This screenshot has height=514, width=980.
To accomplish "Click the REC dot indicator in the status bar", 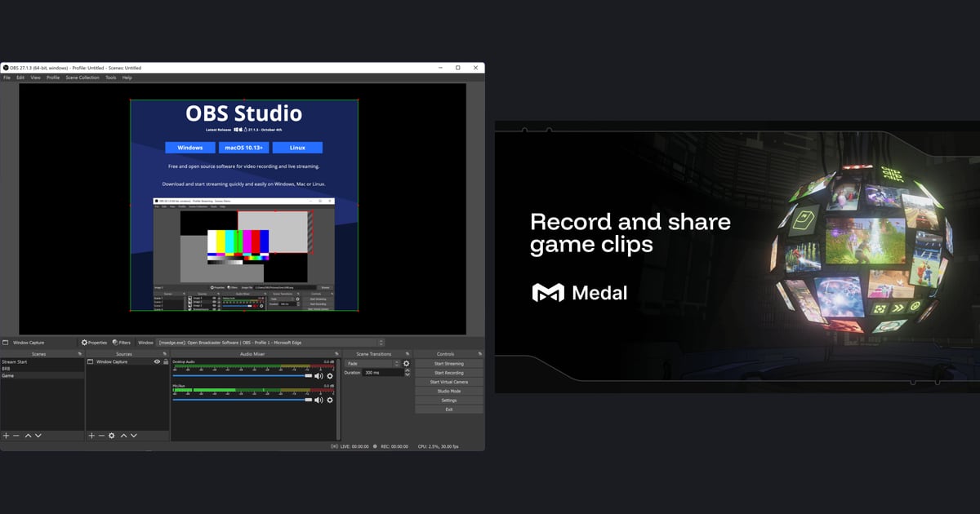I will point(376,446).
